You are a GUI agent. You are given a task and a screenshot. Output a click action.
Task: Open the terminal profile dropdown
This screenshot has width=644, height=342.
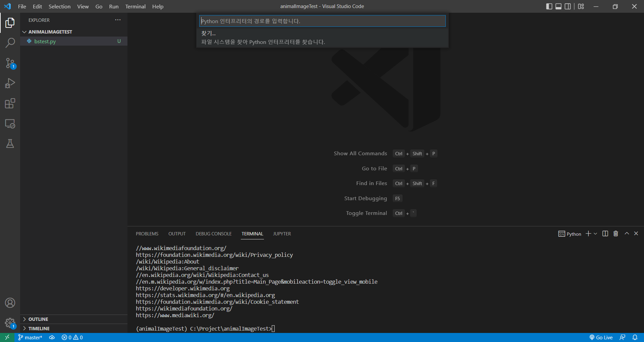tap(595, 234)
